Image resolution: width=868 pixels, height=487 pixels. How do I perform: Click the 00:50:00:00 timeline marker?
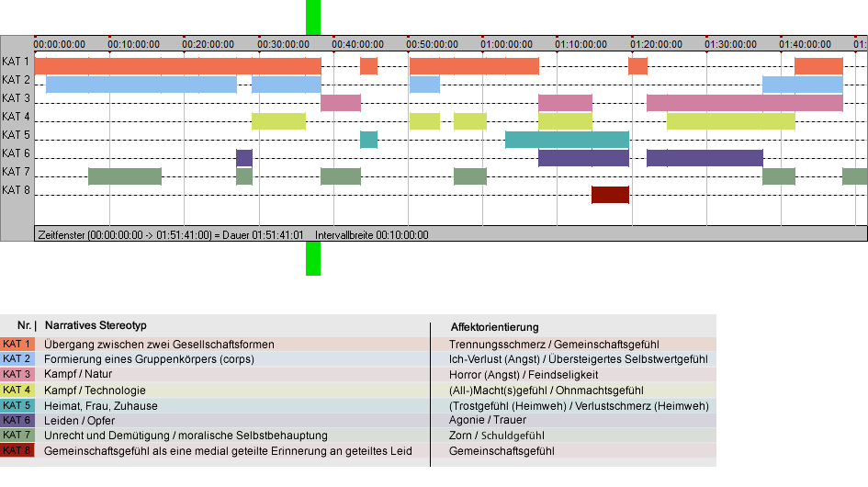[x=432, y=44]
